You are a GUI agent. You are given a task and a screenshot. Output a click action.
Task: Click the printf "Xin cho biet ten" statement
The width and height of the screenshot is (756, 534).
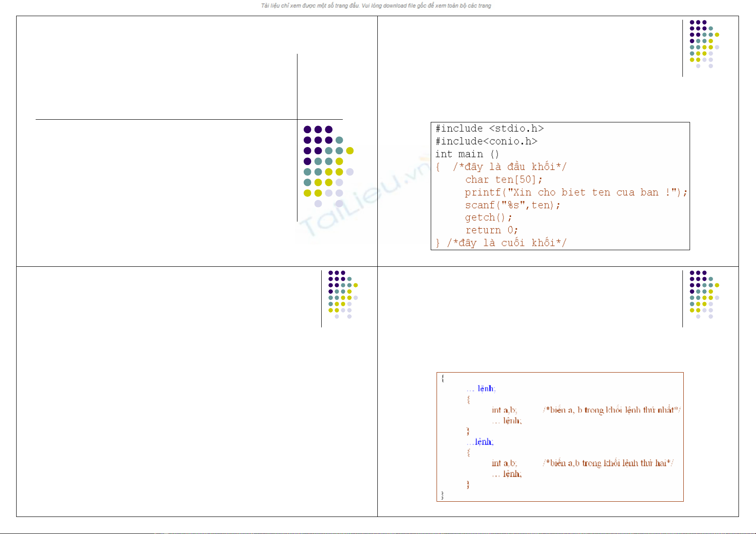tap(576, 192)
